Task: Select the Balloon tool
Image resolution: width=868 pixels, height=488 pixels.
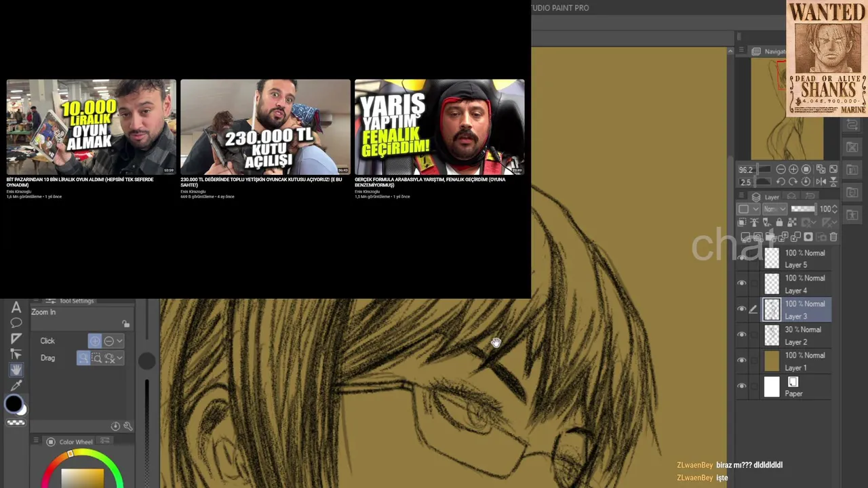Action: pyautogui.click(x=16, y=323)
